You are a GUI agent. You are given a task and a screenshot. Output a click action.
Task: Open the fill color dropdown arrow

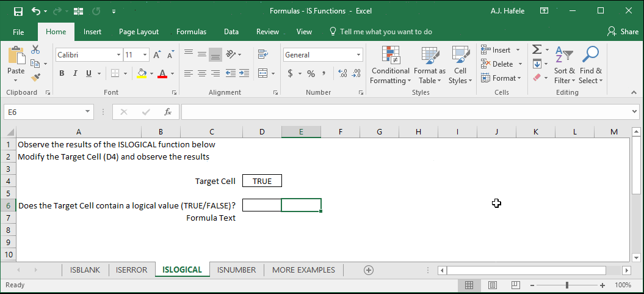pyautogui.click(x=151, y=74)
